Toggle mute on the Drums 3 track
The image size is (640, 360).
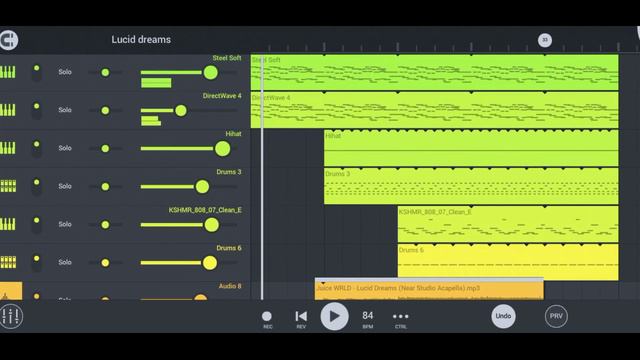click(37, 186)
